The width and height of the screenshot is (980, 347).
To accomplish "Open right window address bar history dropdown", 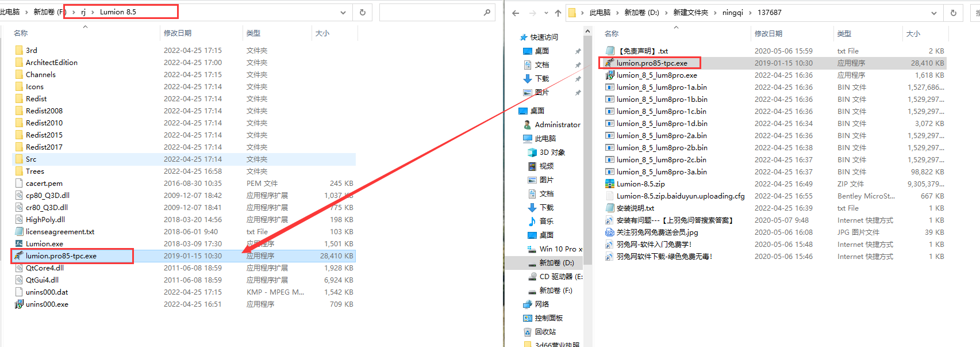I will (934, 13).
